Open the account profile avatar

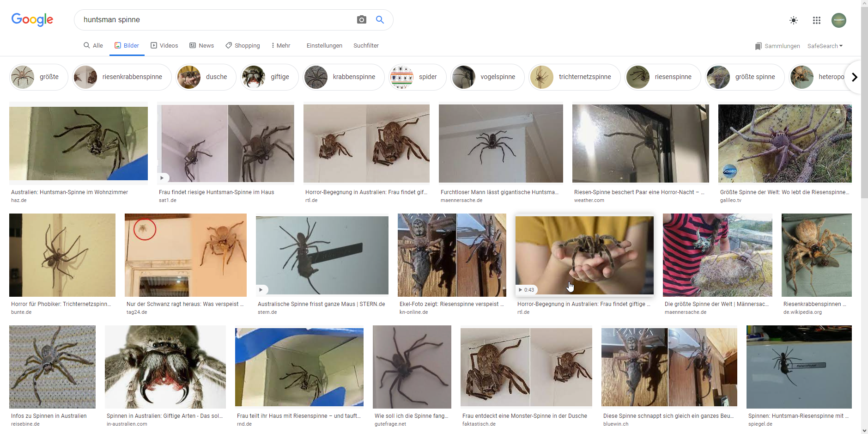pos(838,20)
